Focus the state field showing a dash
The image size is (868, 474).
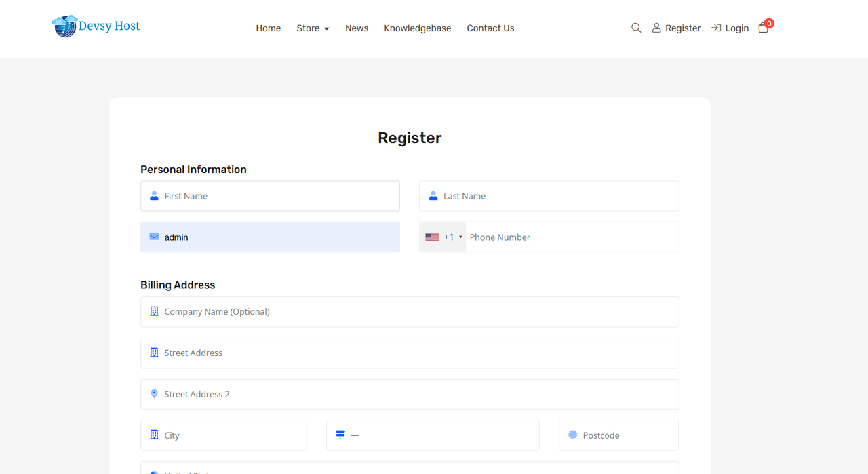(433, 435)
